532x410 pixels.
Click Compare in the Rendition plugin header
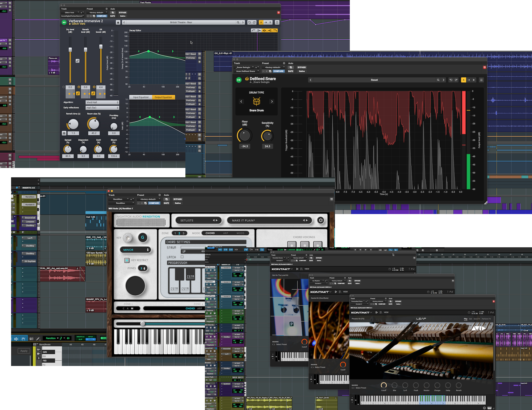[x=154, y=203]
